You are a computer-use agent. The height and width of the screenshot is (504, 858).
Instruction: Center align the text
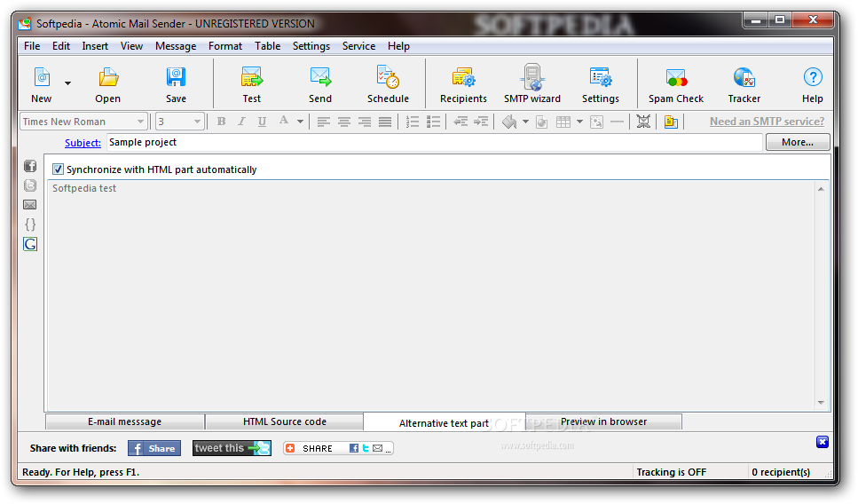[x=344, y=122]
